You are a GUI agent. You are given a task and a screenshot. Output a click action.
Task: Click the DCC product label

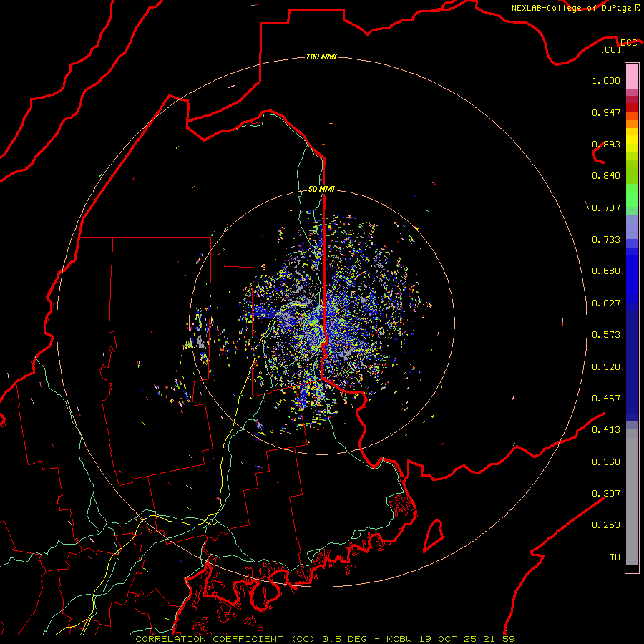click(628, 43)
